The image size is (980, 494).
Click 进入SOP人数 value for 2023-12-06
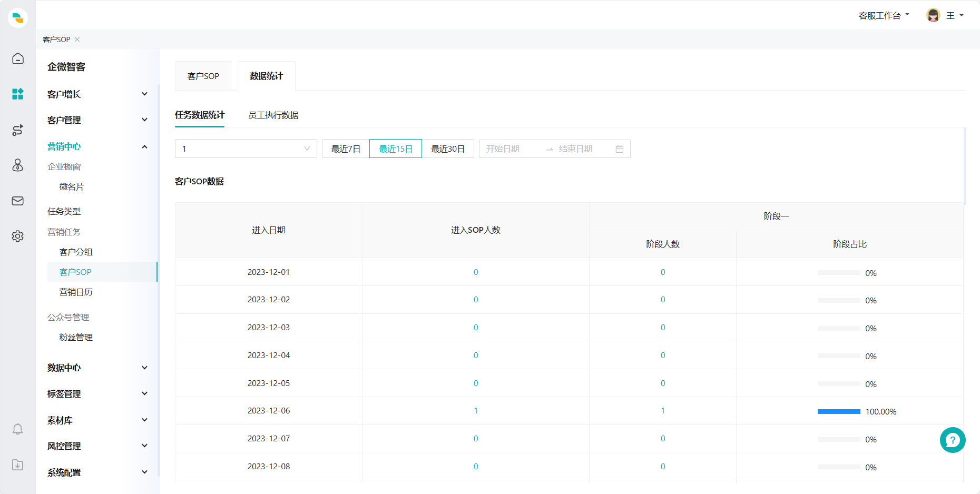[476, 411]
